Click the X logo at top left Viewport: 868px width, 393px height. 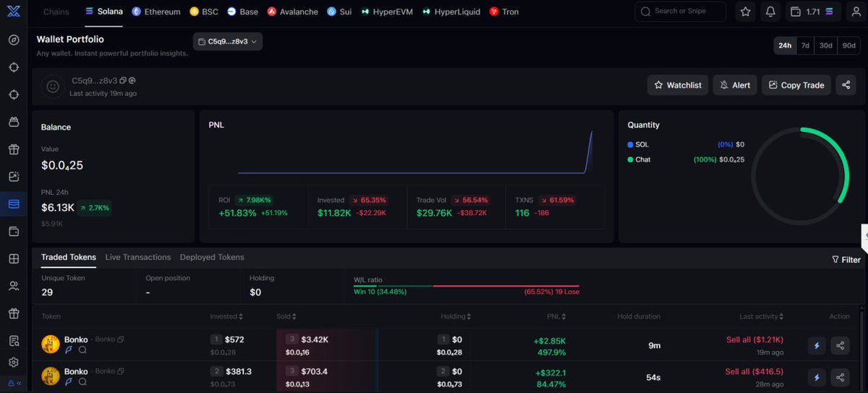(14, 12)
